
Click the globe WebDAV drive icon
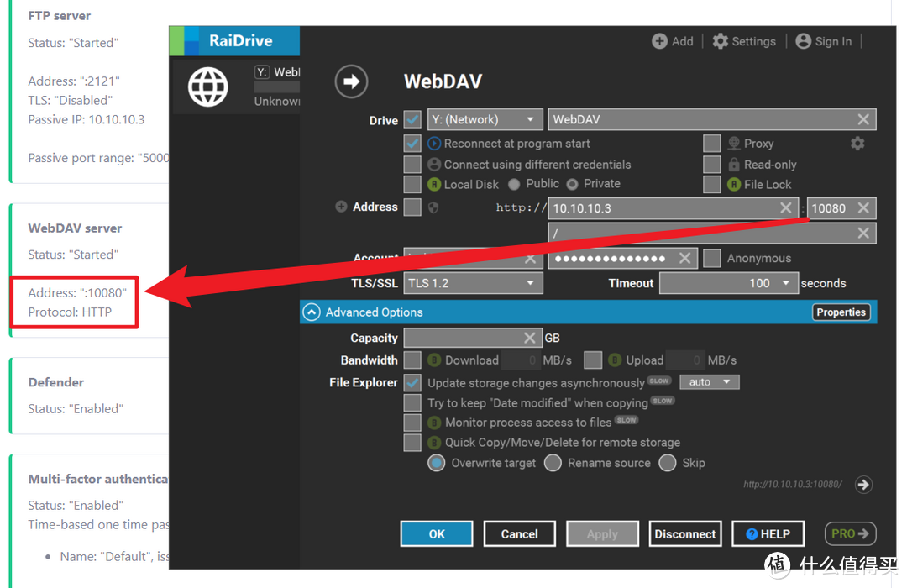pyautogui.click(x=208, y=87)
